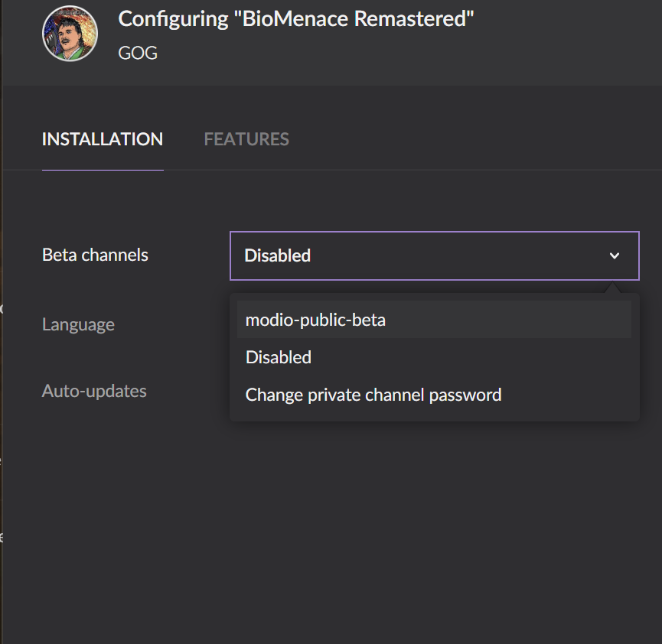Viewport: 662px width, 644px height.
Task: Open Change private channel password
Action: pyautogui.click(x=373, y=395)
